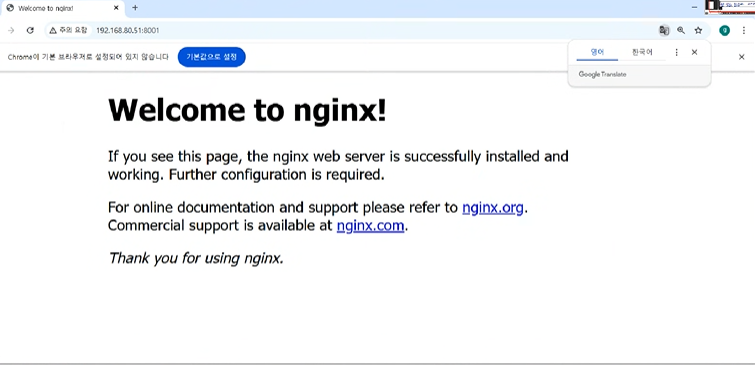The image size is (755, 365).
Task: Click the security warning site info chip
Action: click(68, 30)
